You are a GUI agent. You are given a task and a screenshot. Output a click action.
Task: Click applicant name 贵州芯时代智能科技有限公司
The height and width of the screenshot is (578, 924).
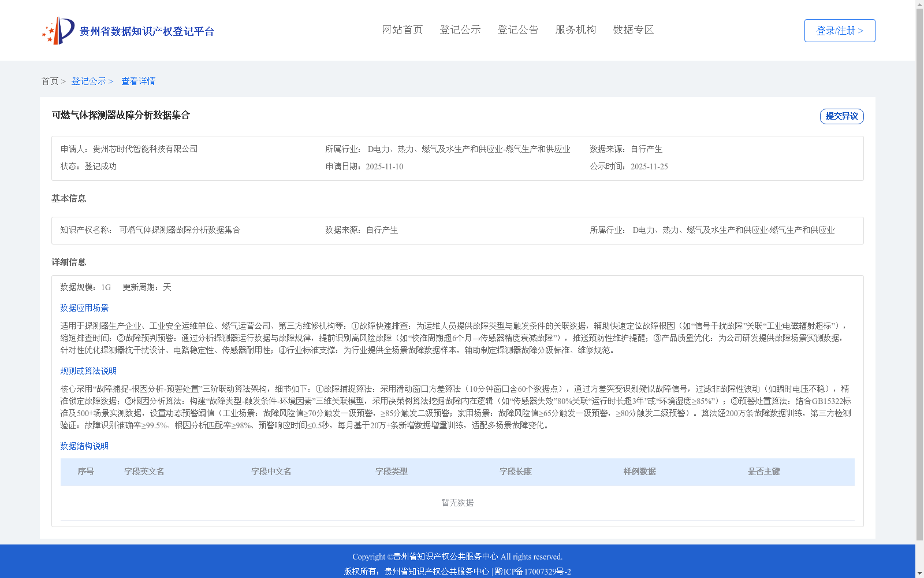(145, 149)
